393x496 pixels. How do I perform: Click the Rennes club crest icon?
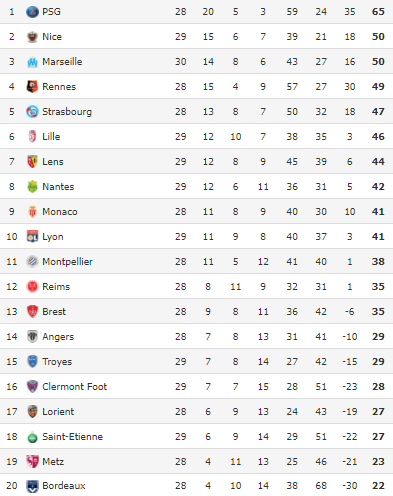(32, 87)
